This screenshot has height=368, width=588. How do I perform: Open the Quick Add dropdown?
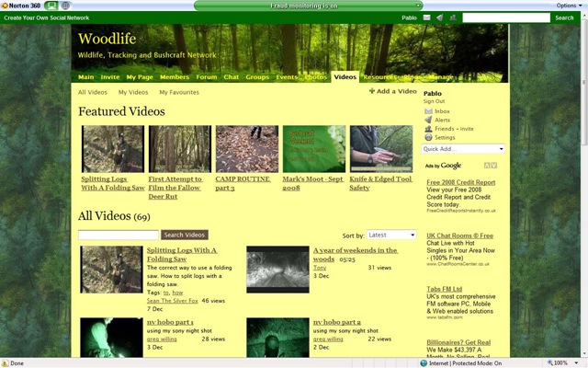click(x=463, y=149)
